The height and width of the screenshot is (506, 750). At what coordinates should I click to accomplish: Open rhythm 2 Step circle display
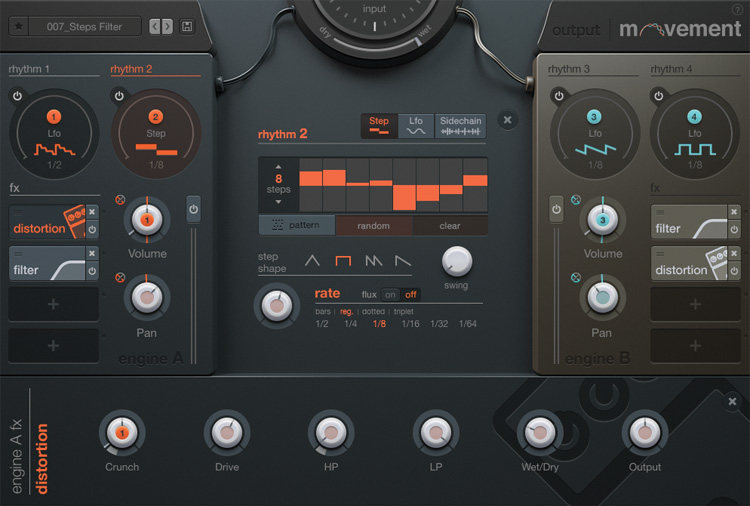(156, 134)
